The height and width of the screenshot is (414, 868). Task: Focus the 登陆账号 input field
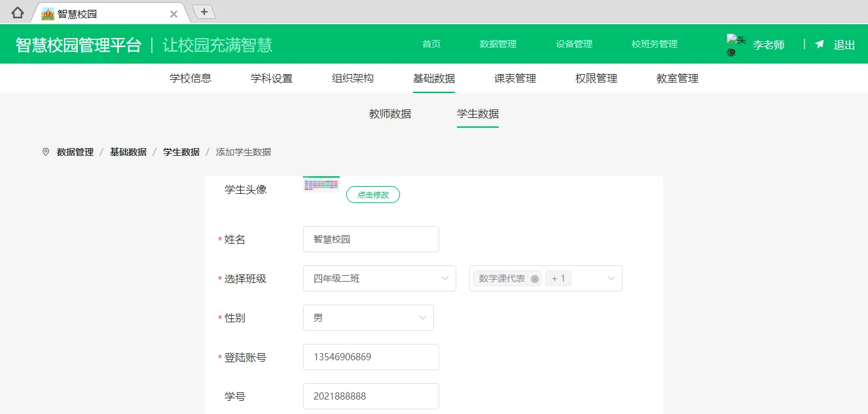(371, 357)
